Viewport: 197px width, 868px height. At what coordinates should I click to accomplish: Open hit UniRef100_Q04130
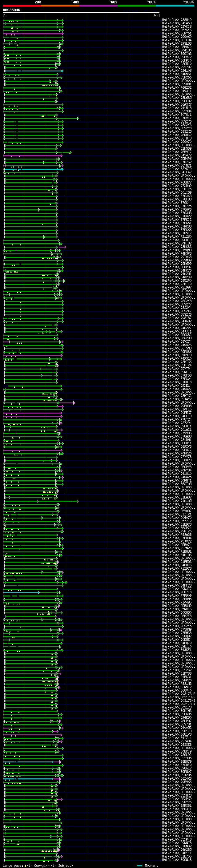(177, 50)
